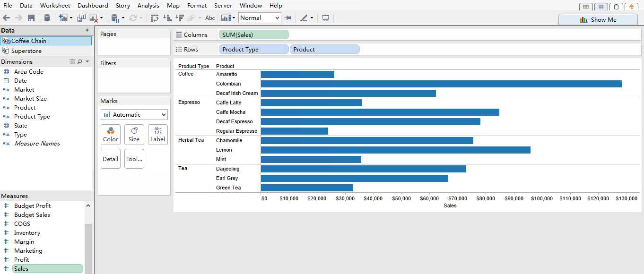
Task: Open the File menu
Action: point(8,6)
